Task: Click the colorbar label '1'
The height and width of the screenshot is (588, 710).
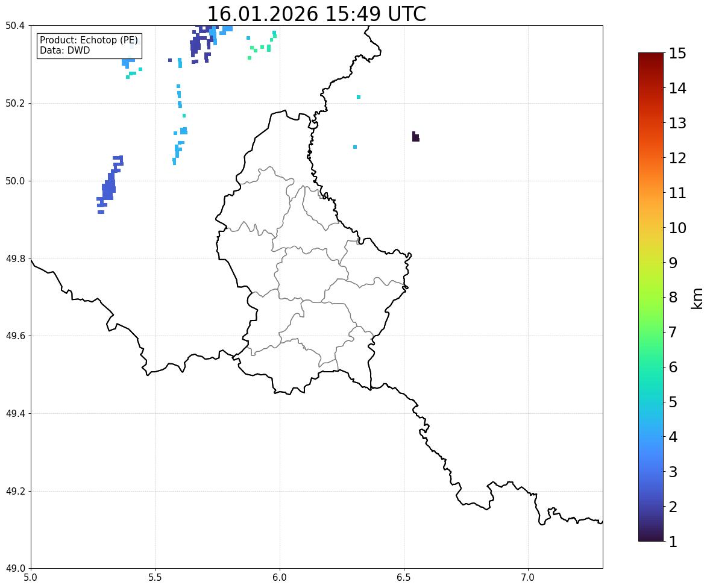Action: click(673, 542)
